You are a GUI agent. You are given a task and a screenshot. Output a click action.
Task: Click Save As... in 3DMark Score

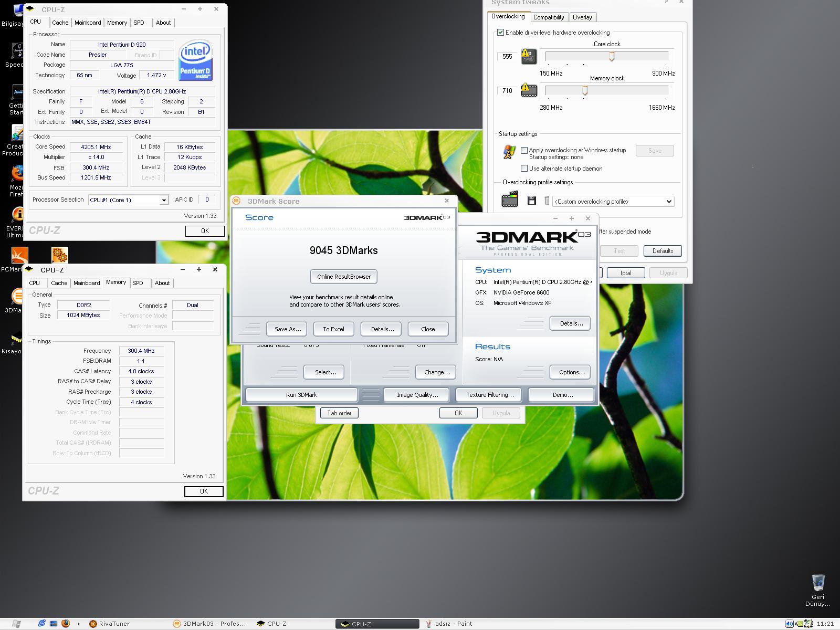287,329
